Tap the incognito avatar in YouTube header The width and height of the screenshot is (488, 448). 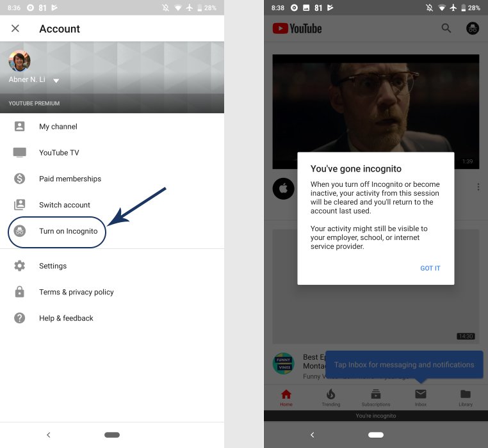click(473, 28)
